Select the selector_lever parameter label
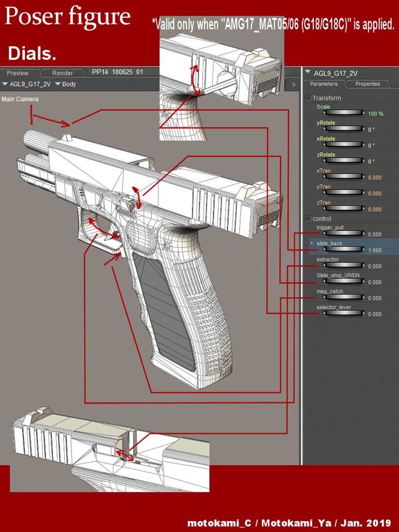The image size is (399, 532). pos(334,308)
